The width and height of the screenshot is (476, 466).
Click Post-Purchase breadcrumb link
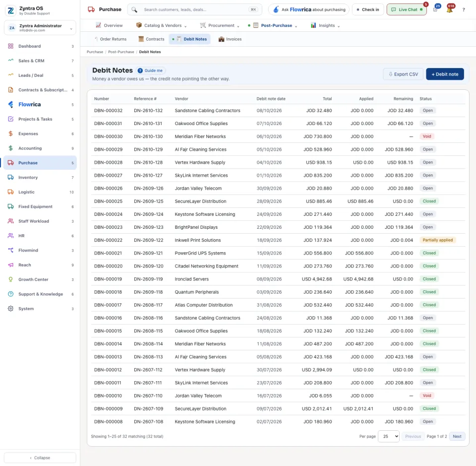pos(121,52)
